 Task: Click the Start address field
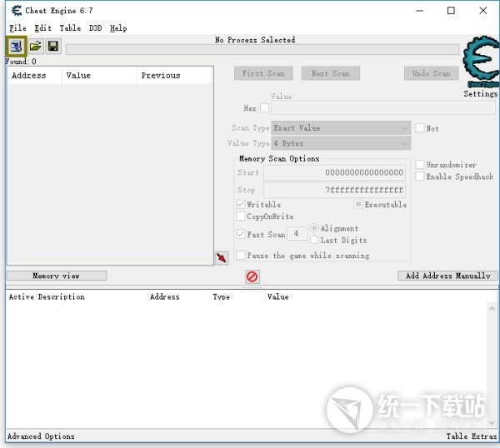pyautogui.click(x=334, y=172)
